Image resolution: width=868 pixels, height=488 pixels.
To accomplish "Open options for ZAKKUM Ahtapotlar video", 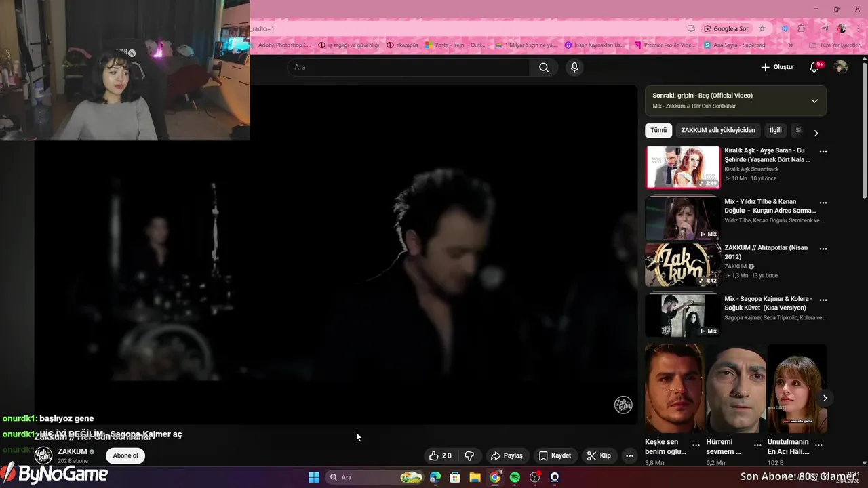I will [x=823, y=249].
